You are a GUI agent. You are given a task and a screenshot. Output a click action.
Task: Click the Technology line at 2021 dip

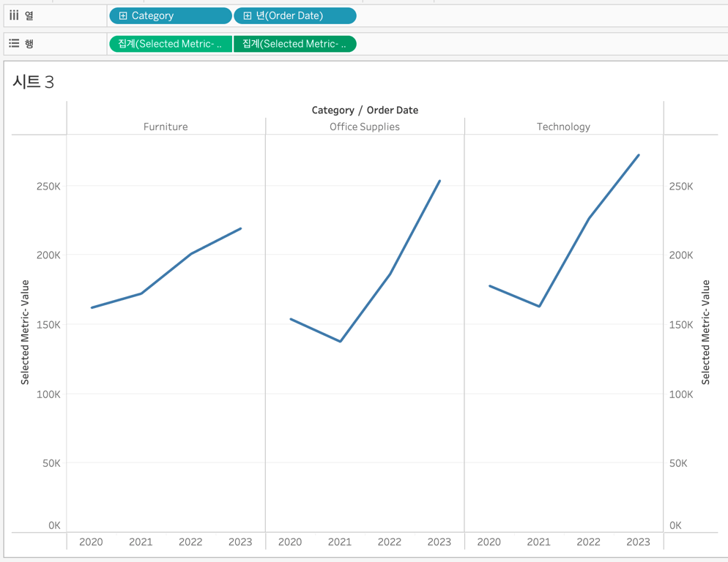point(539,306)
